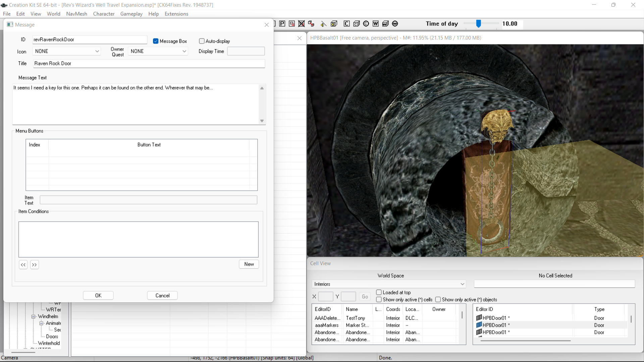Cancel the Message dialog
The image size is (644, 362).
point(162,295)
